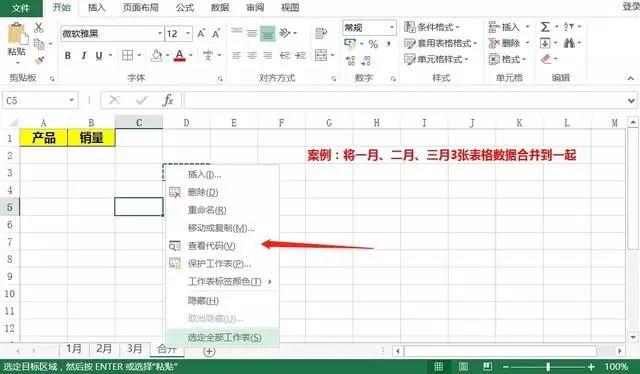Screen dimensions: 640x374
Task: Click the Paste clipboard icon
Action: tap(17, 34)
